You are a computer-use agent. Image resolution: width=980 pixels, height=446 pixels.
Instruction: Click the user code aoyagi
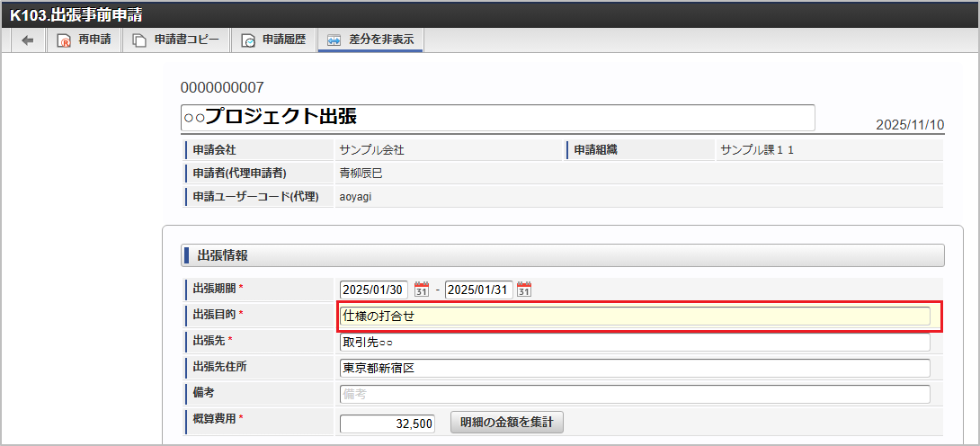pyautogui.click(x=355, y=197)
